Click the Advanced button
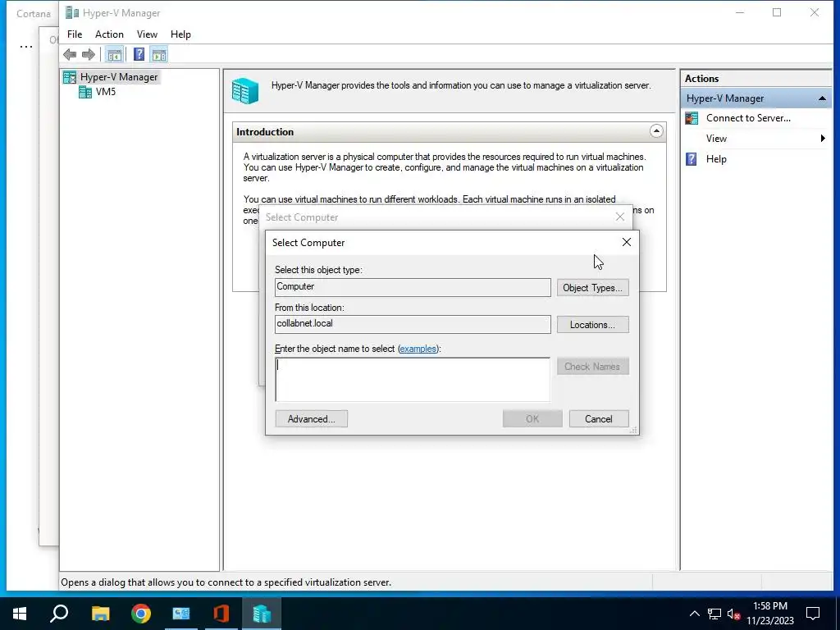The image size is (840, 630). pos(311,419)
